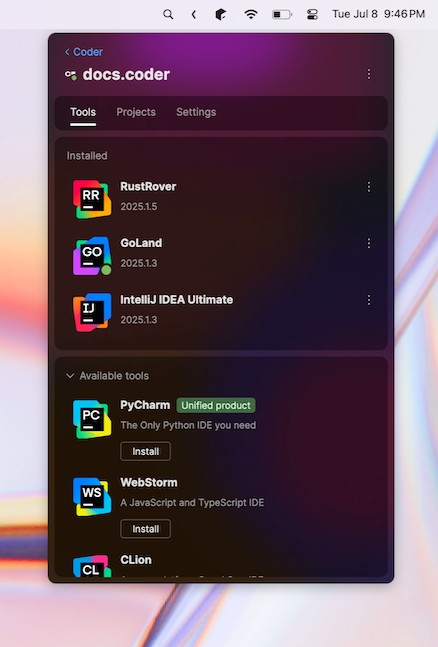The image size is (438, 647).
Task: Open Spotlight search in menu bar
Action: (x=168, y=14)
